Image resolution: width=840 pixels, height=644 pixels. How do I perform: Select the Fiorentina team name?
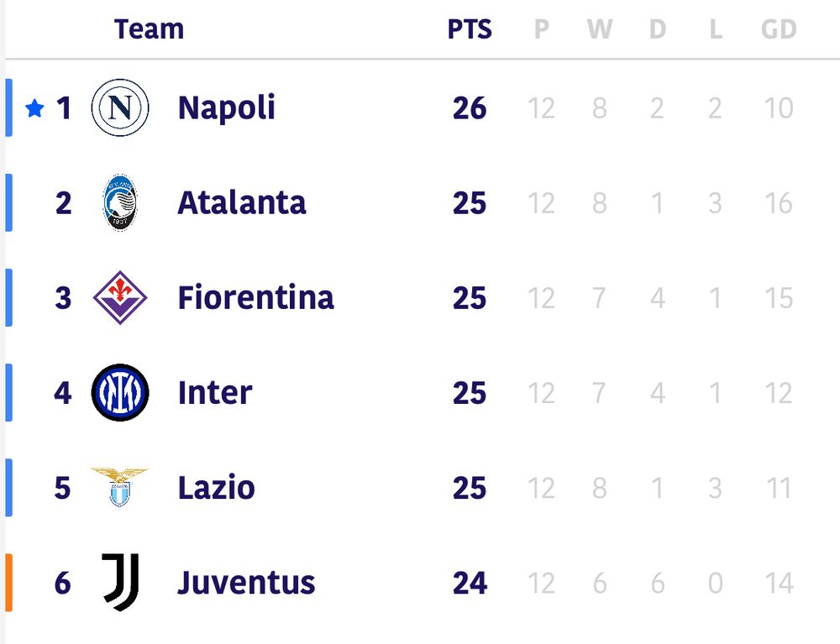coord(255,298)
